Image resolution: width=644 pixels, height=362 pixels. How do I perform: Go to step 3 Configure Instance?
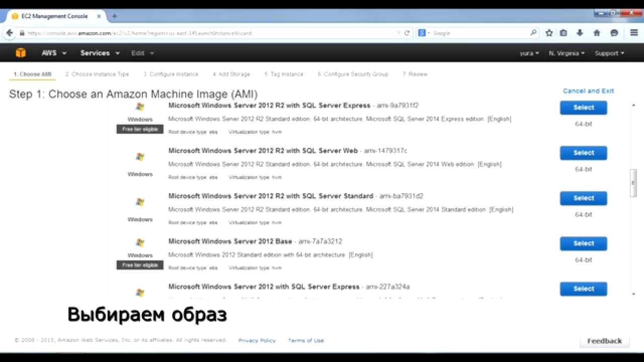pyautogui.click(x=171, y=74)
